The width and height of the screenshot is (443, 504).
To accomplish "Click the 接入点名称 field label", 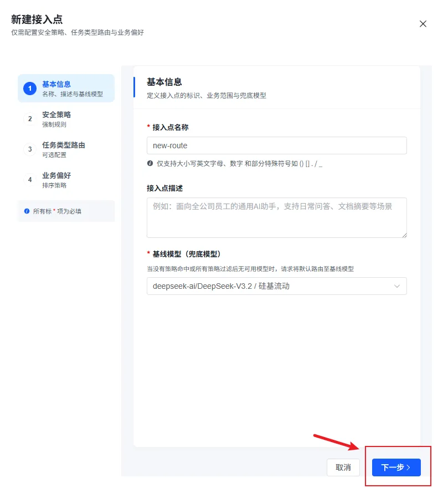I will pyautogui.click(x=171, y=127).
